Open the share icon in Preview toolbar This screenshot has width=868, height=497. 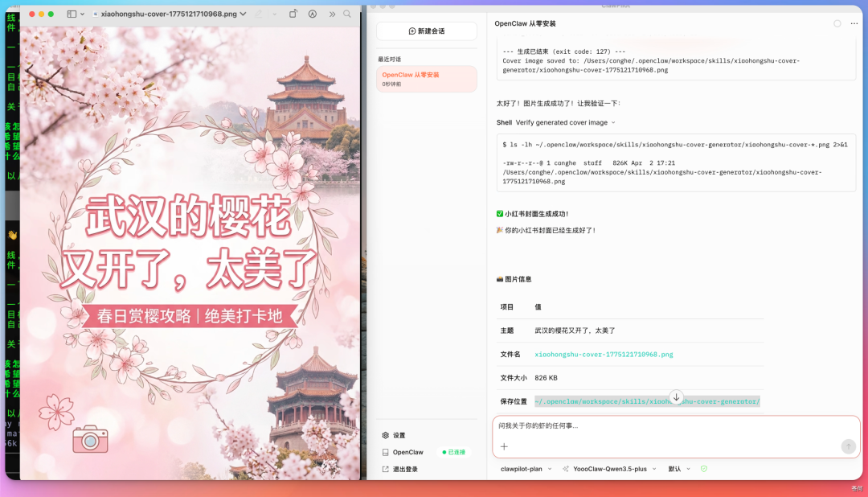click(x=293, y=14)
